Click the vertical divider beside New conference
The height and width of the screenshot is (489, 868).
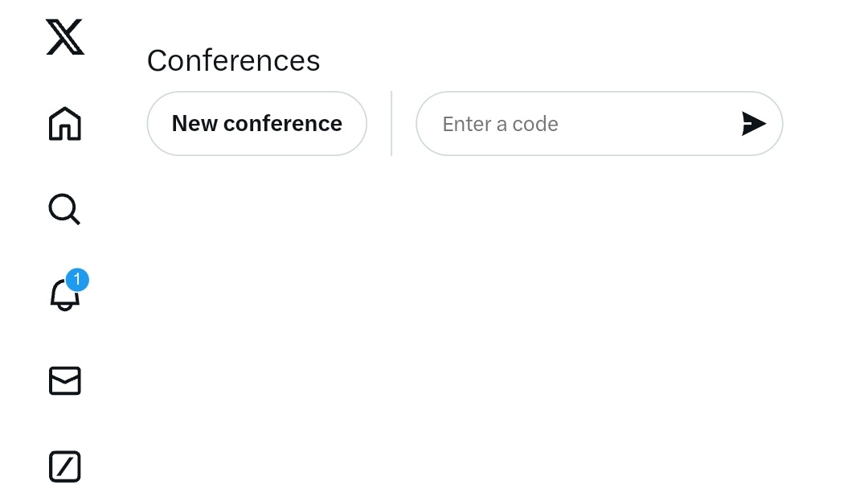(391, 124)
